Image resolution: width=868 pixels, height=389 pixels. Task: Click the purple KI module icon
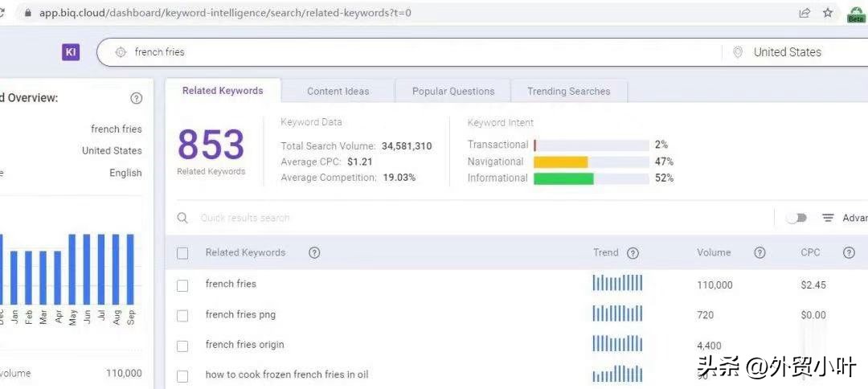click(71, 52)
